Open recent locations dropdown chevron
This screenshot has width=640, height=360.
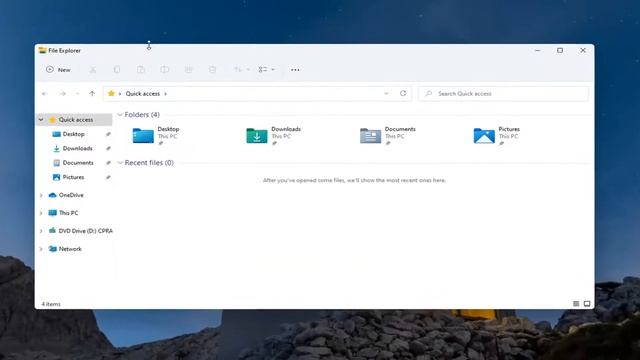coord(77,94)
